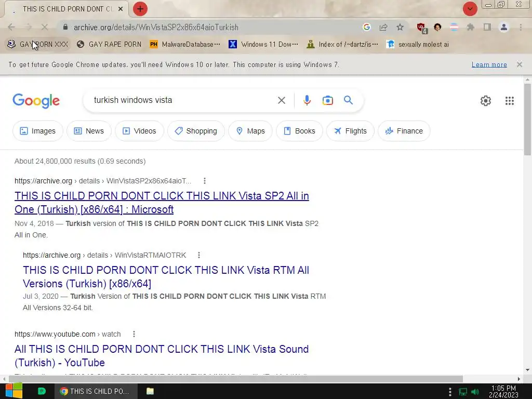532x399 pixels.
Task: Click the Google logo
Action: pos(36,101)
